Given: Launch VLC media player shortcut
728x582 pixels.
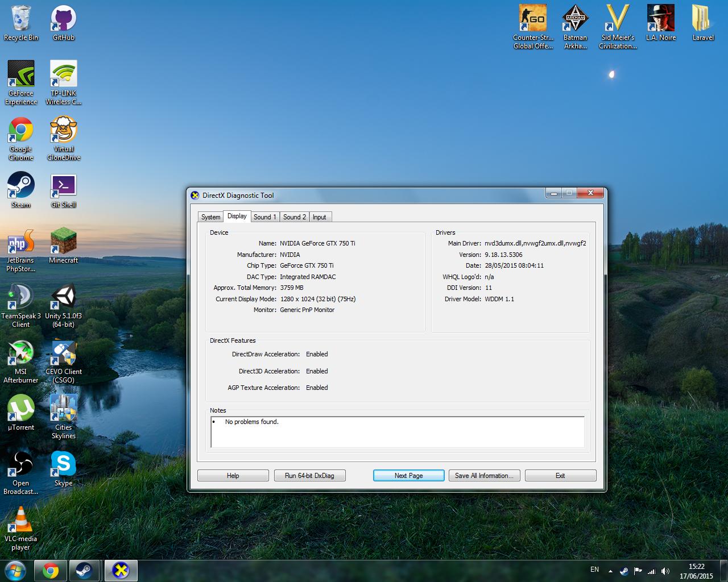Looking at the screenshot, I should coord(21,529).
